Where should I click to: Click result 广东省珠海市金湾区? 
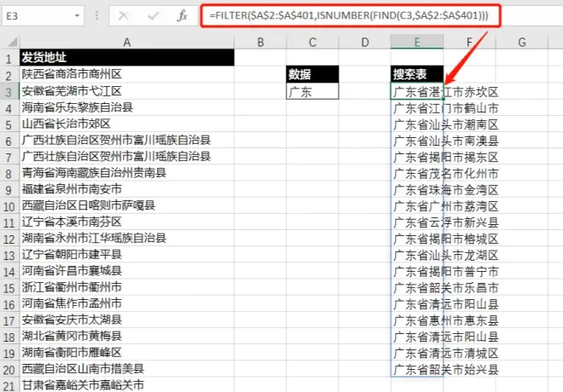pos(417,190)
